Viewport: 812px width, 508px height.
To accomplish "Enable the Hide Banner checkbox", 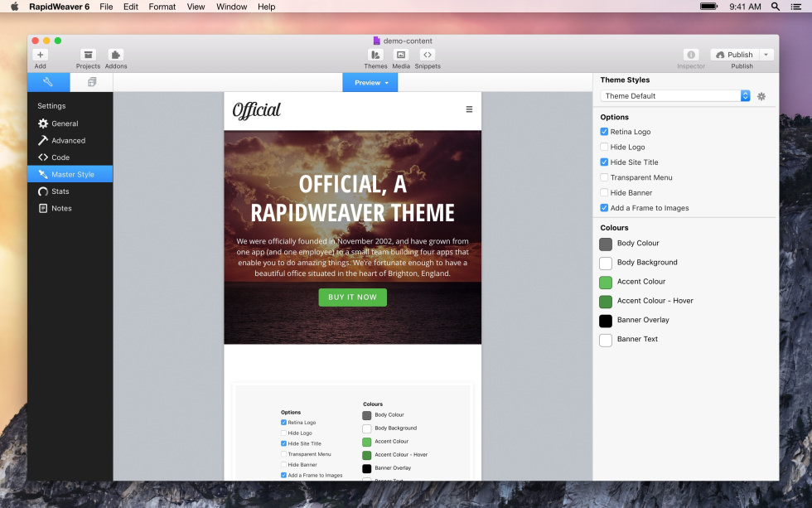I will coord(604,192).
